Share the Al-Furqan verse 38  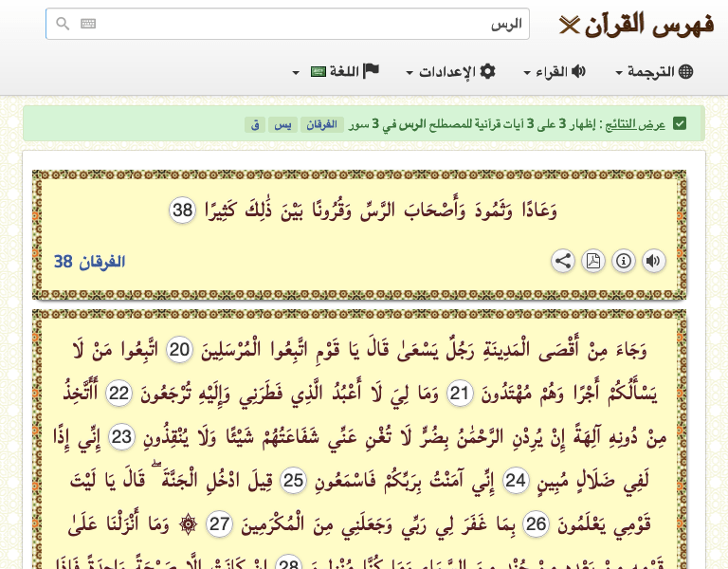click(563, 261)
